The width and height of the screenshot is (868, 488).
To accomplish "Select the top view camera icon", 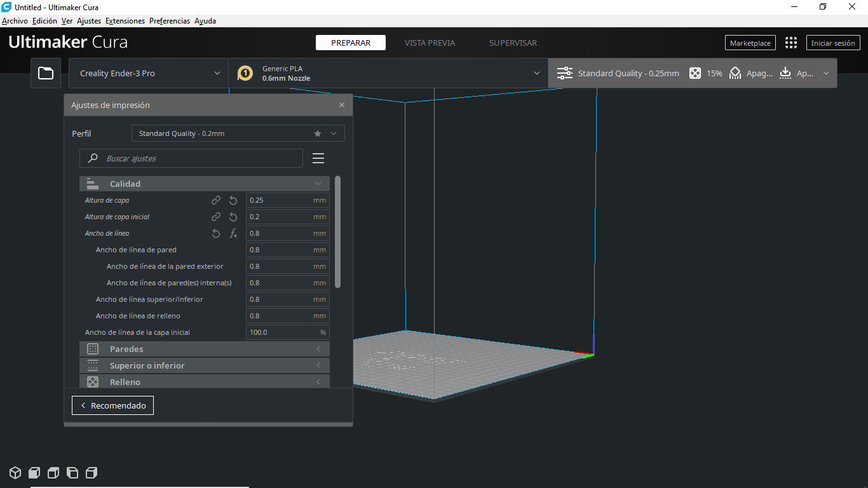I will click(53, 473).
